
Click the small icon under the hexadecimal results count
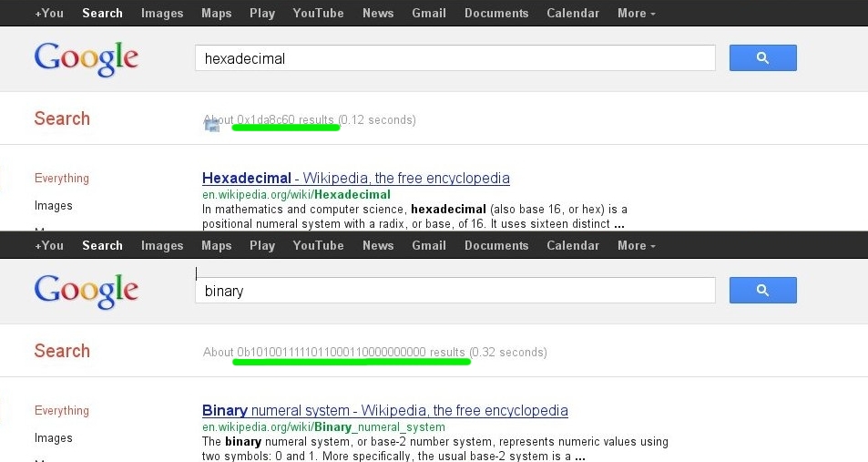point(212,126)
